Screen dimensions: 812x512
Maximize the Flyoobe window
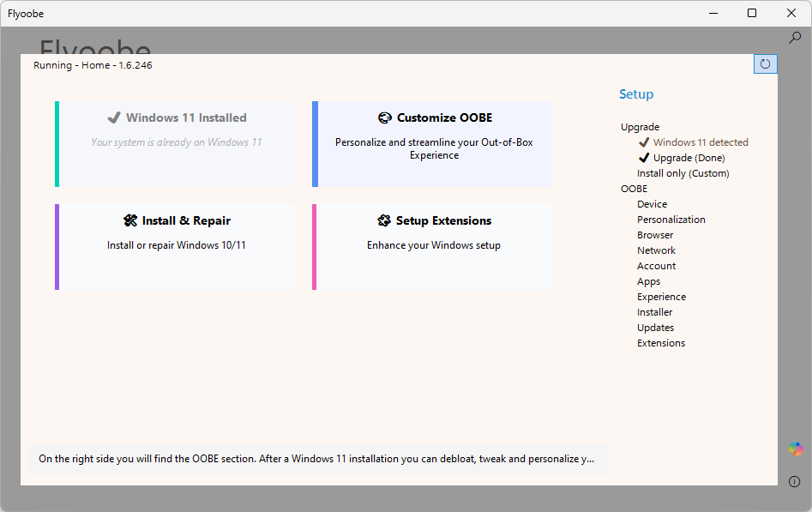click(x=752, y=13)
